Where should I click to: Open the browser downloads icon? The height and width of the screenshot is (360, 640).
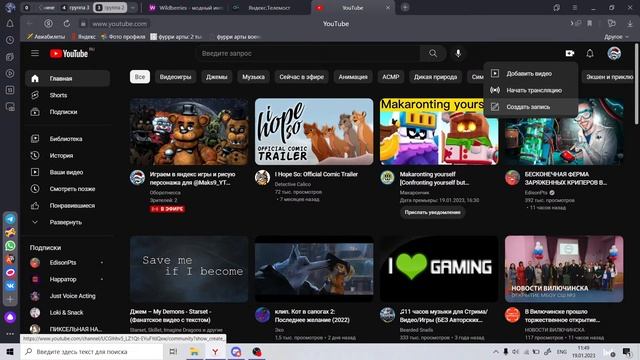point(630,24)
